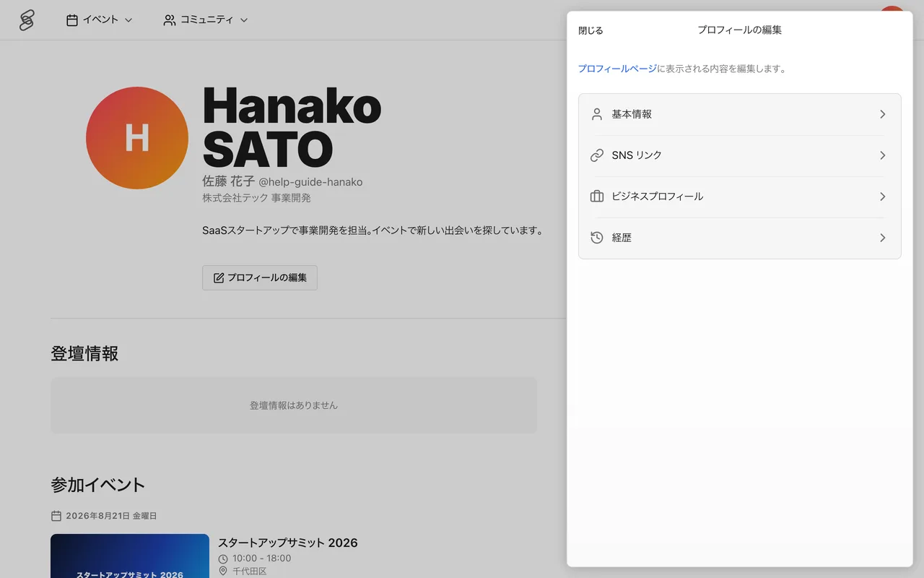Click the user avatar in top-right corner
The width and height of the screenshot is (924, 578).
pos(892,9)
